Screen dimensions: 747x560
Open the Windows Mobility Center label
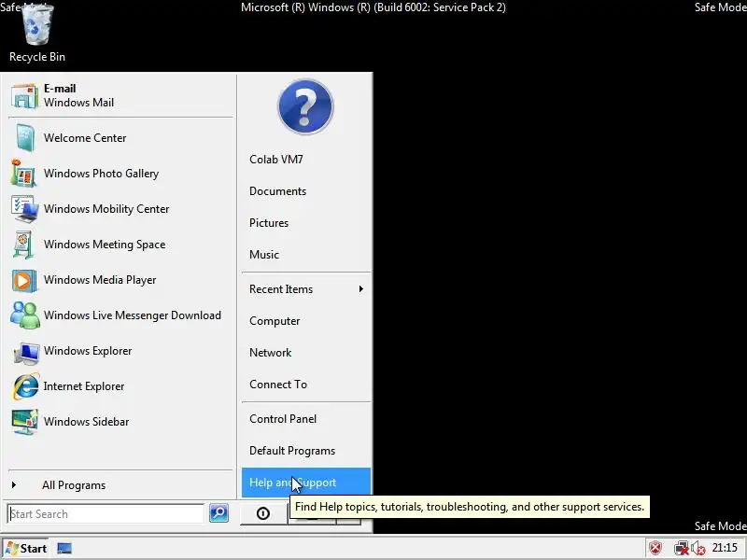coord(106,209)
